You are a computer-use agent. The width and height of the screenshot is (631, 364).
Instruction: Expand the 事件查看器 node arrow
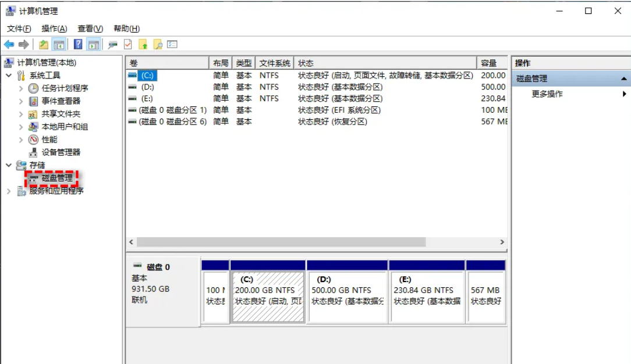tap(21, 101)
